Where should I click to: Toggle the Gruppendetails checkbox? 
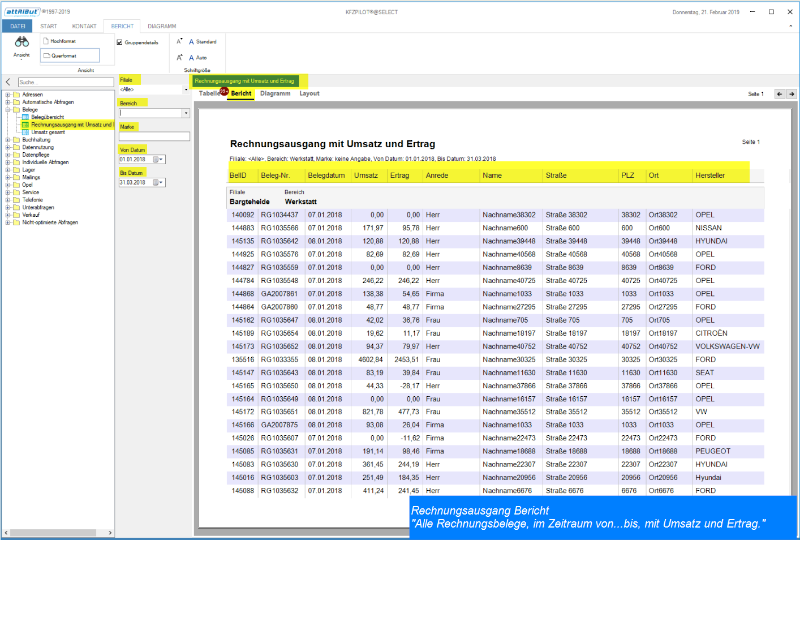[x=120, y=43]
